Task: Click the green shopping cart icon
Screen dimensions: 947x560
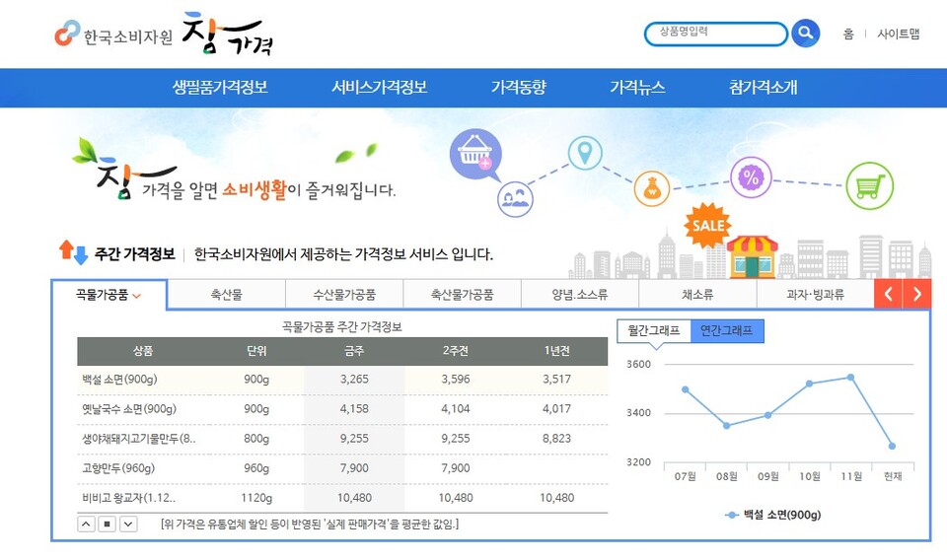Action: coord(869,185)
